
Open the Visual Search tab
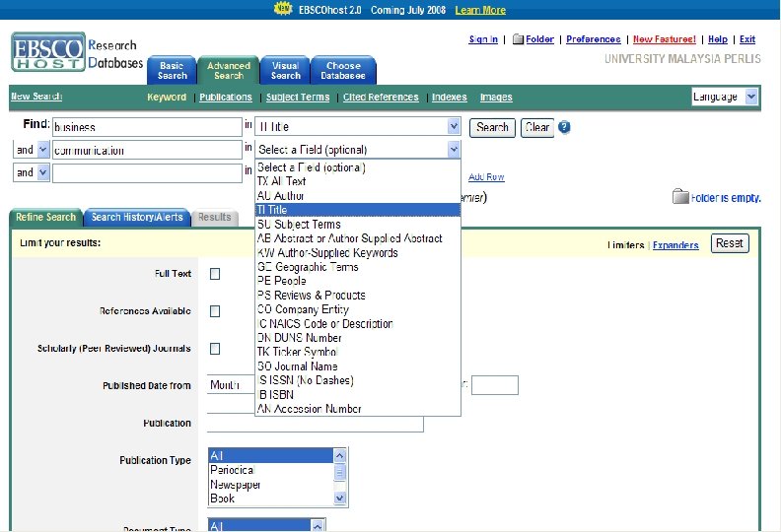pos(285,70)
